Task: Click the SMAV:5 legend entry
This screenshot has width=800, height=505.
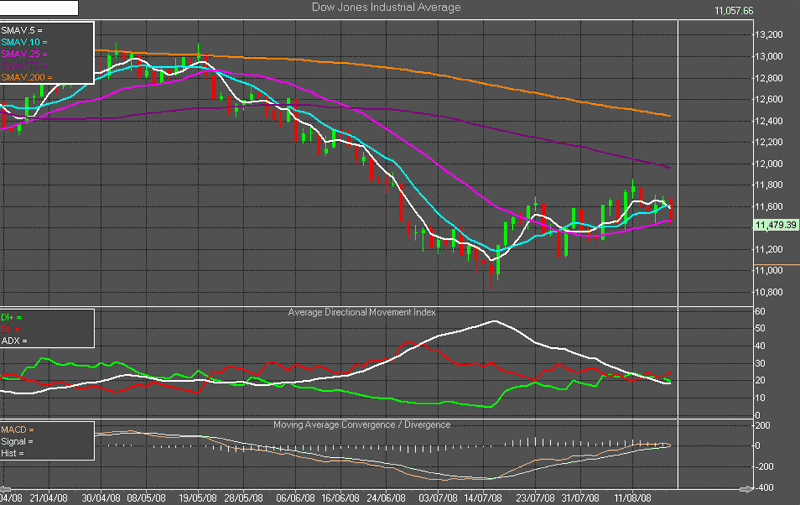Action: [x=21, y=31]
